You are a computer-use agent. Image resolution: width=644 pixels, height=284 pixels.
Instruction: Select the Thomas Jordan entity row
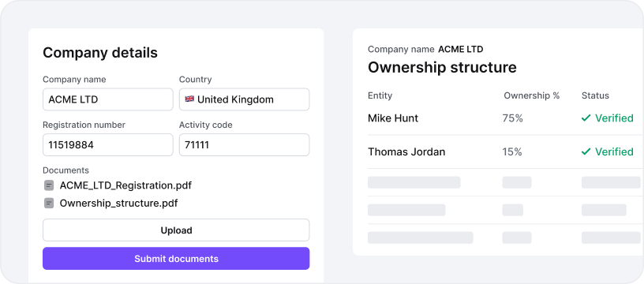[506, 151]
